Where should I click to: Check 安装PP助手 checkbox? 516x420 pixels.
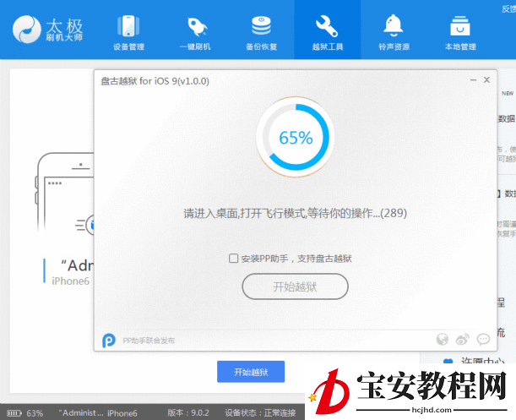[x=233, y=259]
